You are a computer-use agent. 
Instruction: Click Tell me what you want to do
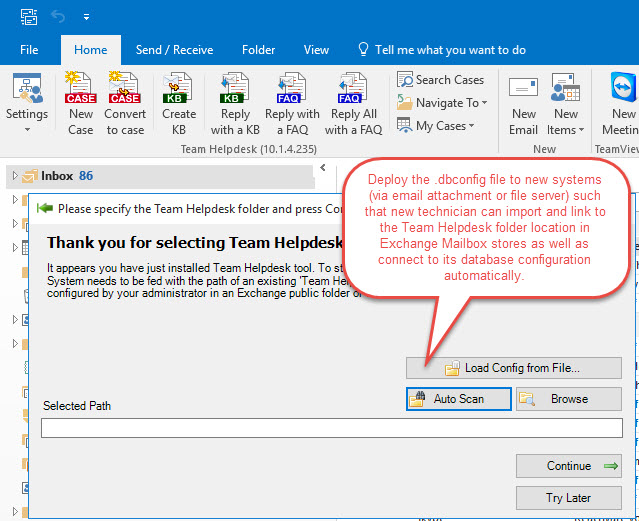point(449,50)
